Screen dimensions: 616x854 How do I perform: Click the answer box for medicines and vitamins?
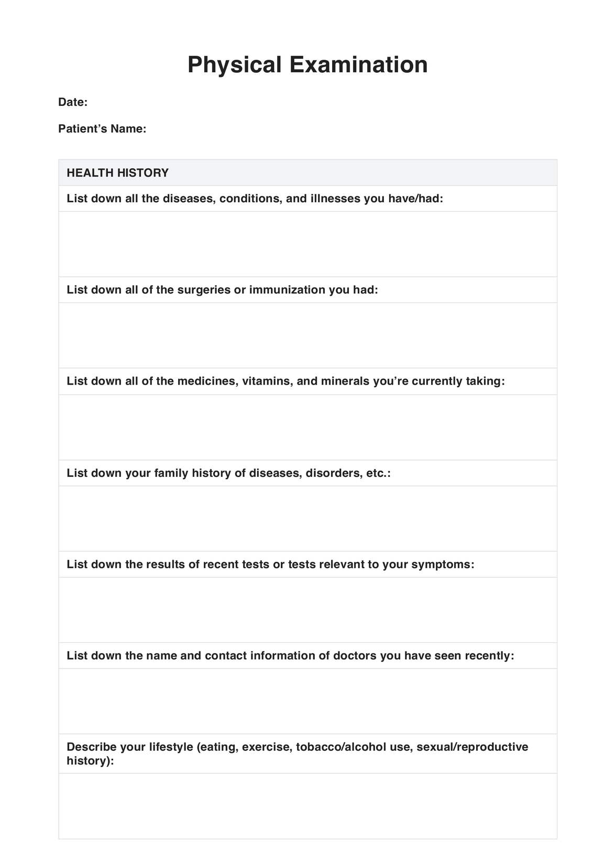[307, 427]
